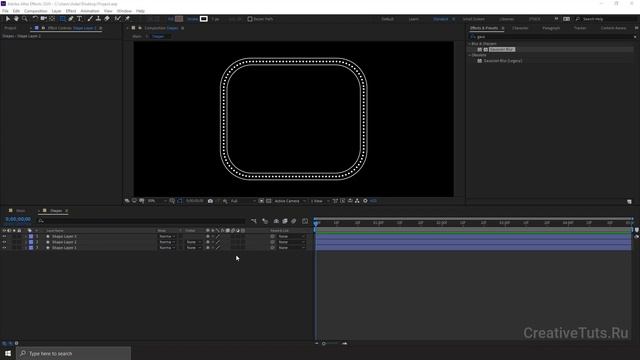Open the Effect menu
The width and height of the screenshot is (640, 360).
(x=71, y=11)
